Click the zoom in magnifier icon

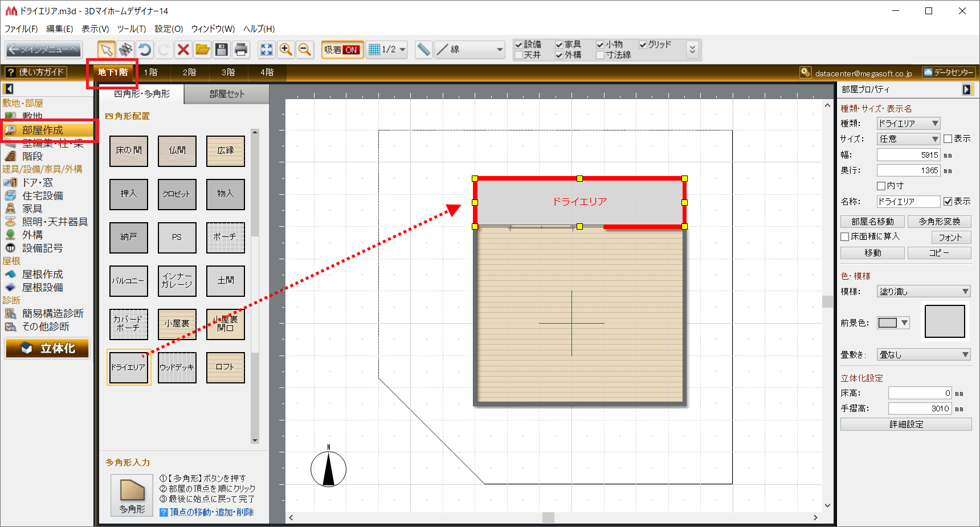pyautogui.click(x=285, y=50)
